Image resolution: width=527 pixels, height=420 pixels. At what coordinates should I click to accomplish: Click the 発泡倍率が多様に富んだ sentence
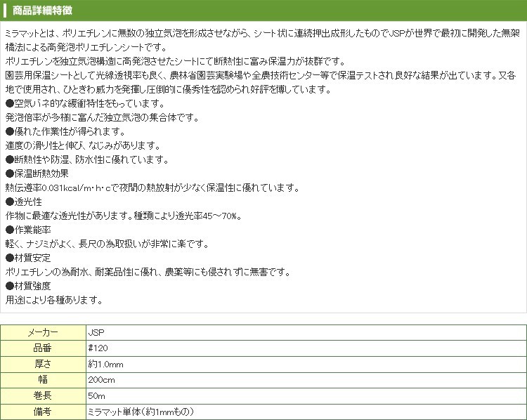(x=103, y=117)
